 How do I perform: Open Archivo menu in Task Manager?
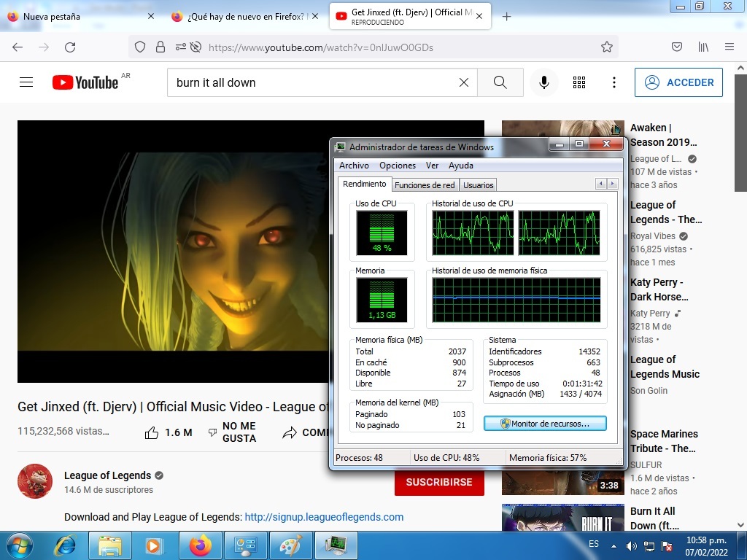pyautogui.click(x=354, y=166)
